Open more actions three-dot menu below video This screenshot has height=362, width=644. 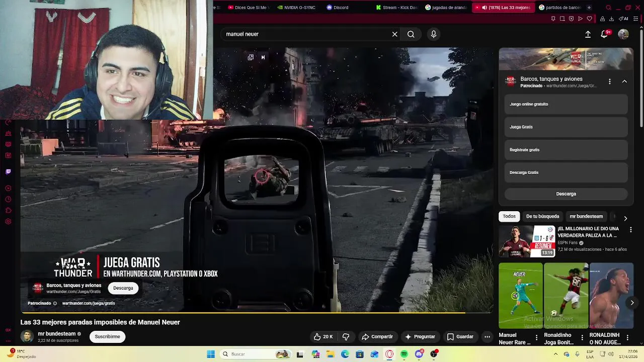[x=487, y=337]
